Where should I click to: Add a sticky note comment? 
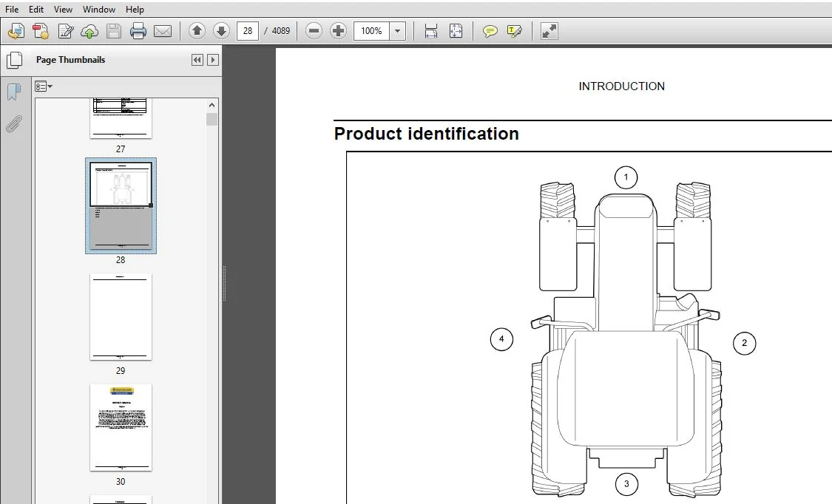click(x=490, y=31)
